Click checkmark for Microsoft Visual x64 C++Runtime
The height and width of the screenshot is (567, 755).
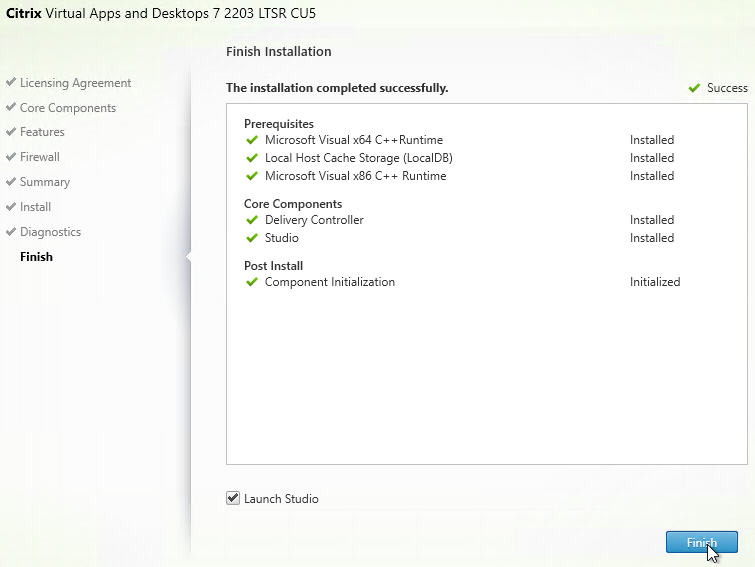pyautogui.click(x=252, y=140)
